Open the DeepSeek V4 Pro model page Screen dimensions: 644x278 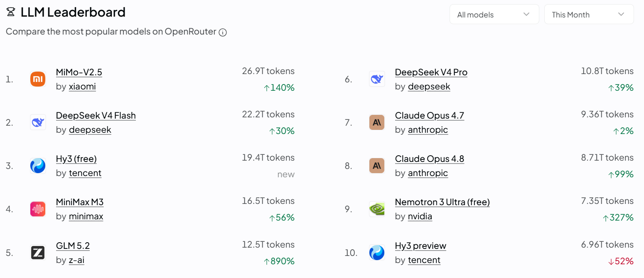(431, 72)
